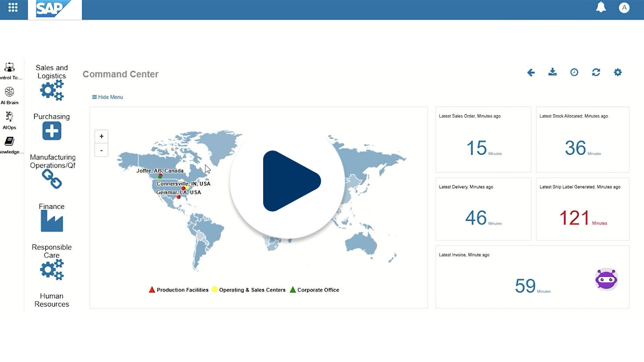Click 'Latest Sales Order, Minutes ago' caption
644x362 pixels.
[x=469, y=116]
